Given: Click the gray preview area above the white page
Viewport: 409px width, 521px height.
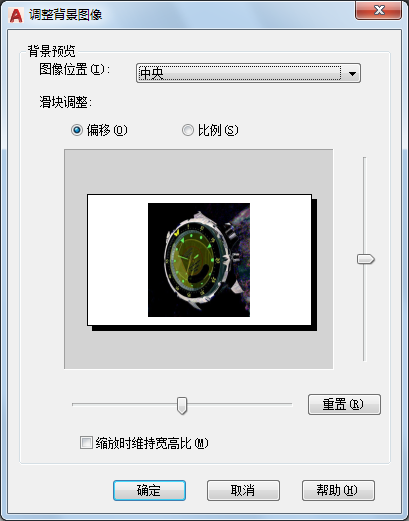Looking at the screenshot, I should click(199, 172).
